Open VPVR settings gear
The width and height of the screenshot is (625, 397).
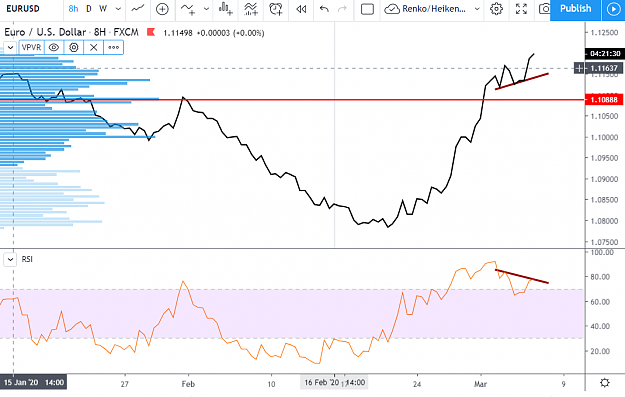tap(74, 47)
